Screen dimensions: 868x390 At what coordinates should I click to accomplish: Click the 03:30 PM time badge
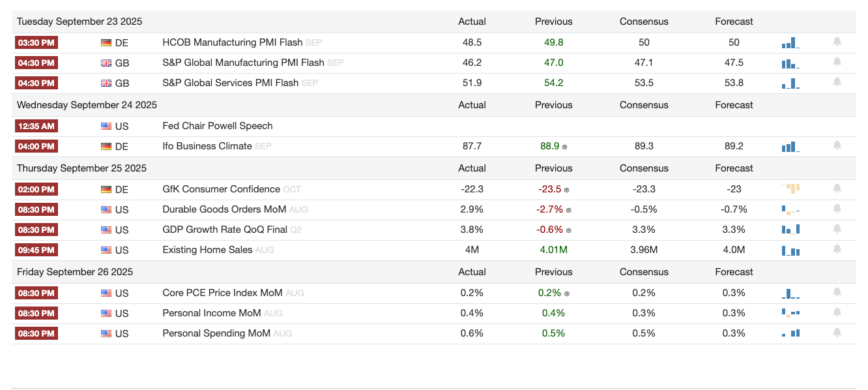click(36, 43)
